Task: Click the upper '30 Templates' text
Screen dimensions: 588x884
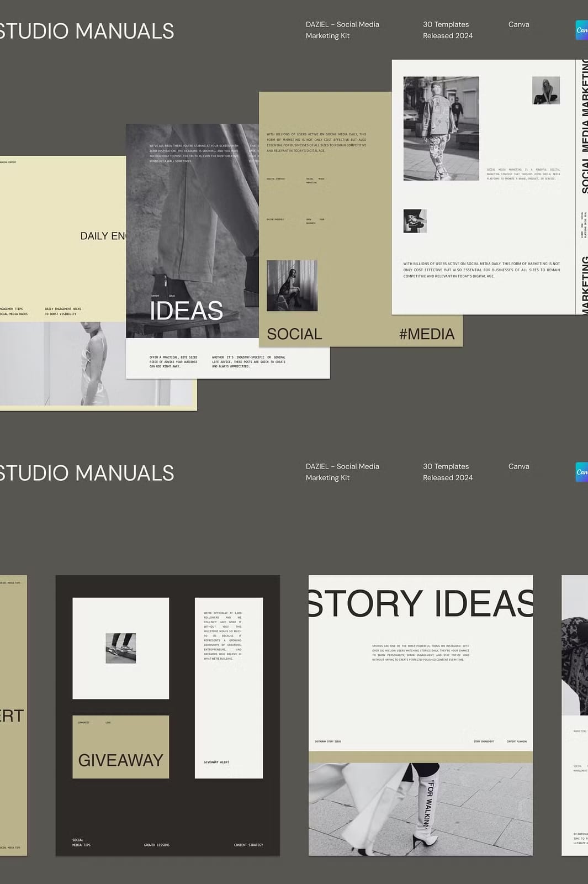Action: tap(446, 24)
